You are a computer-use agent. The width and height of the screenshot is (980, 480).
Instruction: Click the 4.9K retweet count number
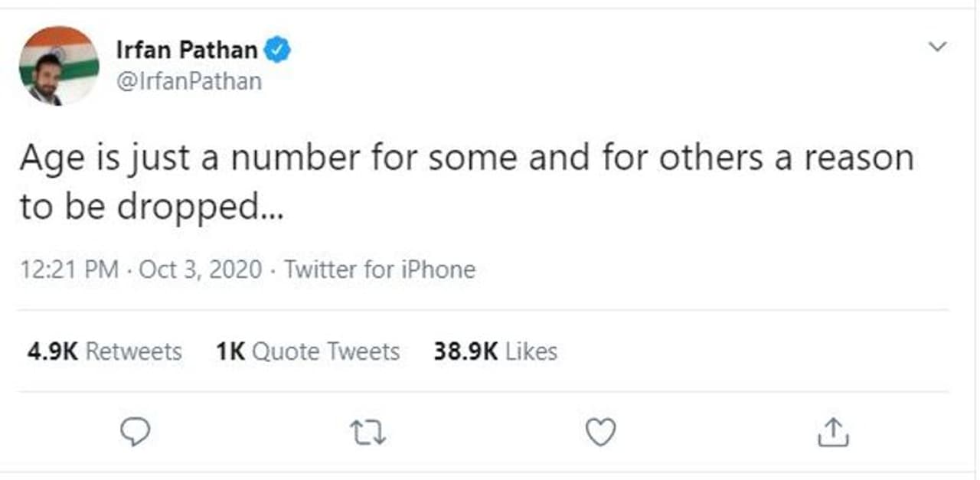coord(51,351)
